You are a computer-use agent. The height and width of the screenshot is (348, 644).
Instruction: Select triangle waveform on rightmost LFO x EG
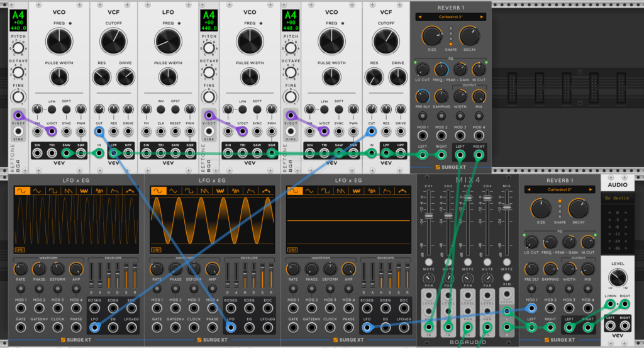click(309, 191)
